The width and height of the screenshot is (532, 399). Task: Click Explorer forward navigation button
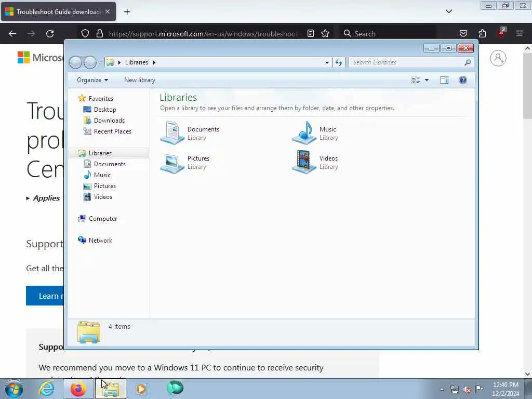point(90,62)
